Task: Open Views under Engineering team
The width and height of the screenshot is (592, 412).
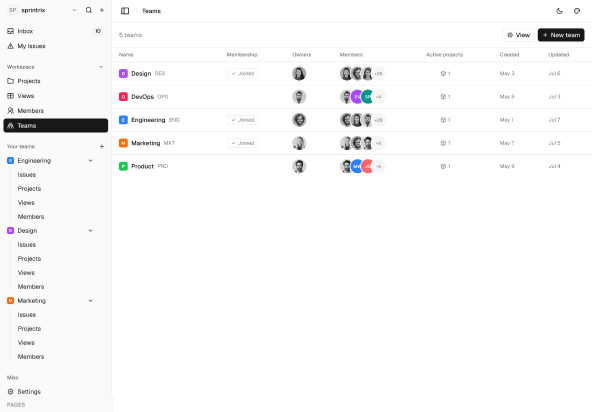Action: pyautogui.click(x=26, y=202)
